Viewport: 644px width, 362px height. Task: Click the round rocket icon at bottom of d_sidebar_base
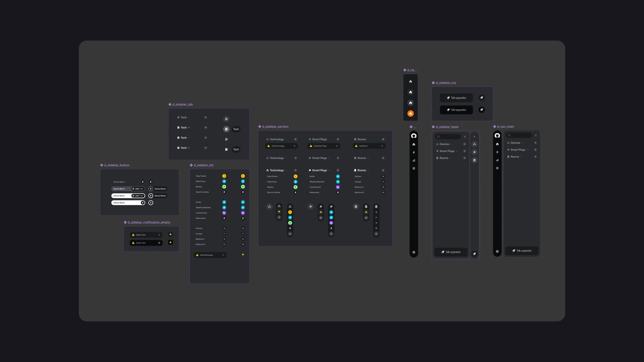click(474, 254)
